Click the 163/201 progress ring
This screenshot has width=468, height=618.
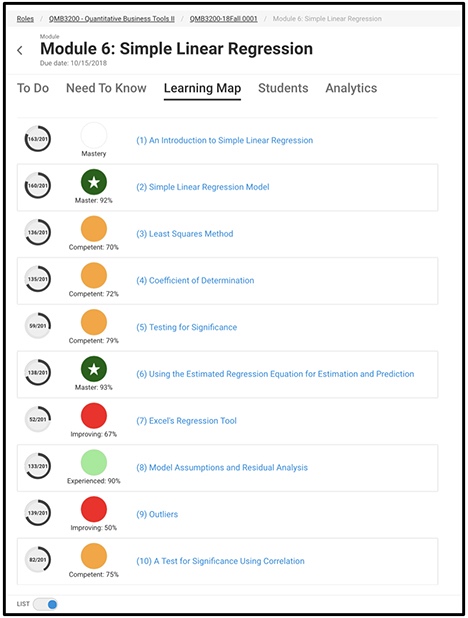point(38,139)
